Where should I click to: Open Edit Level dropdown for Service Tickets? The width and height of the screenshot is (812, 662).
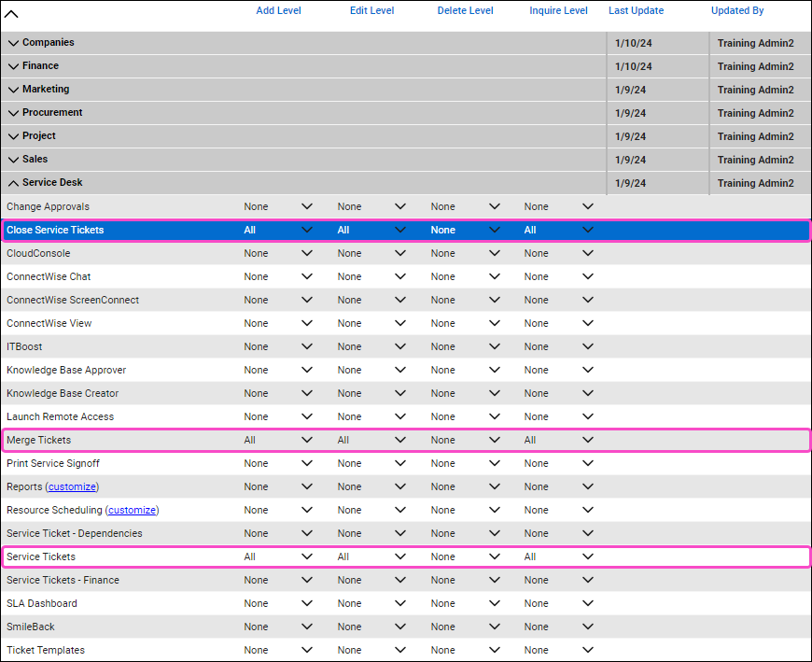coord(399,556)
